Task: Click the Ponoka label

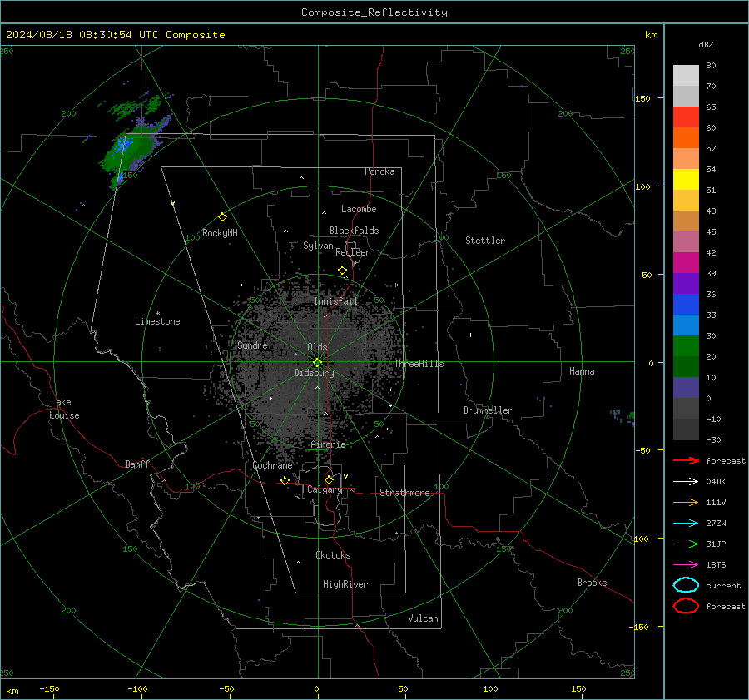Action: click(379, 171)
